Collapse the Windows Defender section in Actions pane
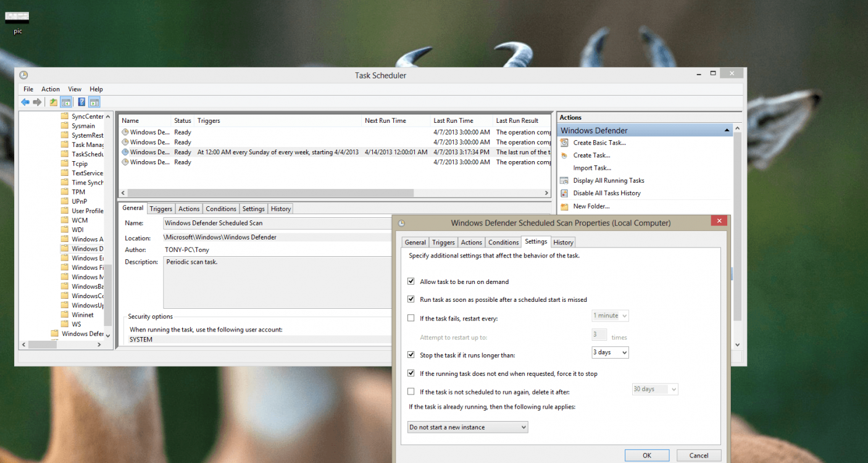 [727, 131]
